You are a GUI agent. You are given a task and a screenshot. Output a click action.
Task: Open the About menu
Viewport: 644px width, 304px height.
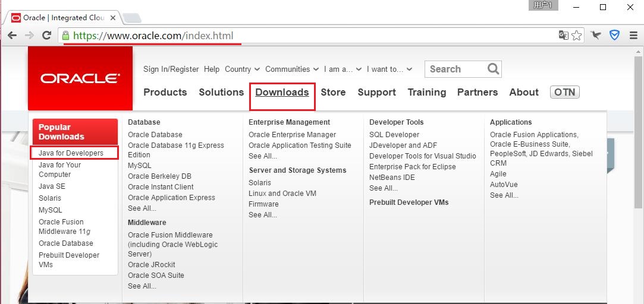coord(524,92)
